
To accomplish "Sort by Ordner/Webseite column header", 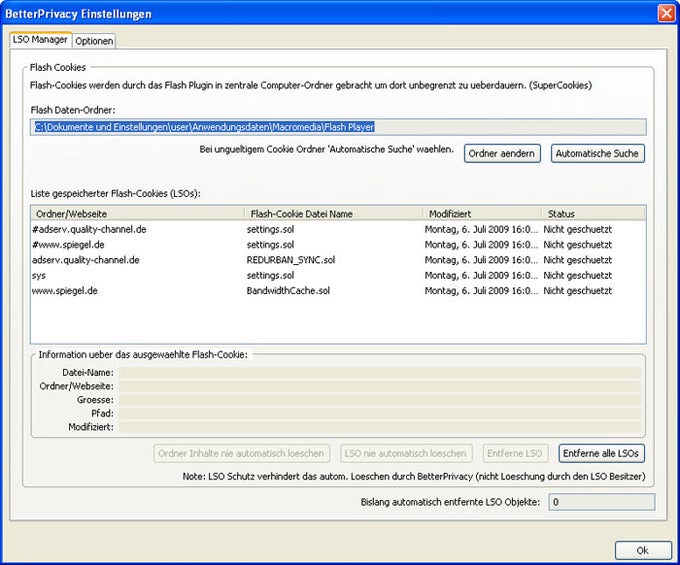I will [138, 214].
